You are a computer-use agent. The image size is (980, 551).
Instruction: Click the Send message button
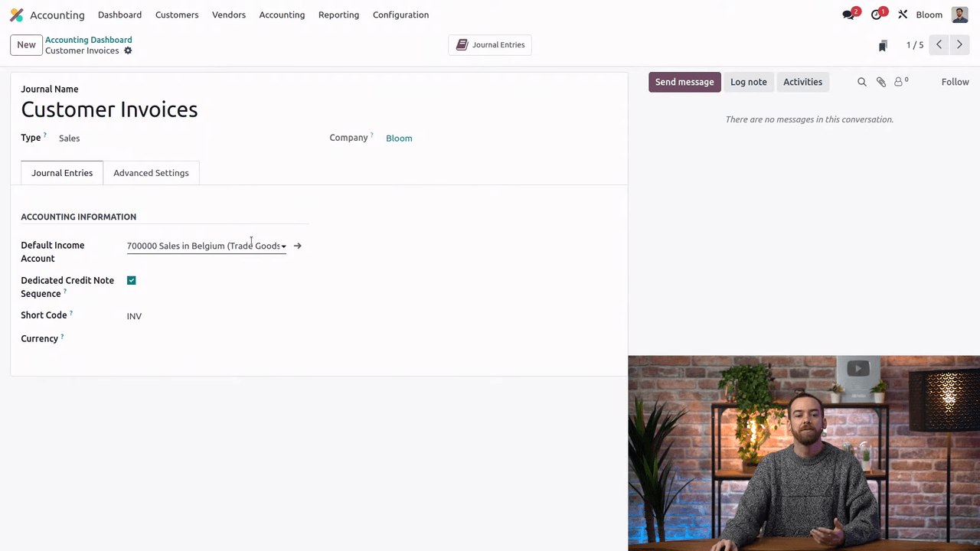(x=684, y=82)
